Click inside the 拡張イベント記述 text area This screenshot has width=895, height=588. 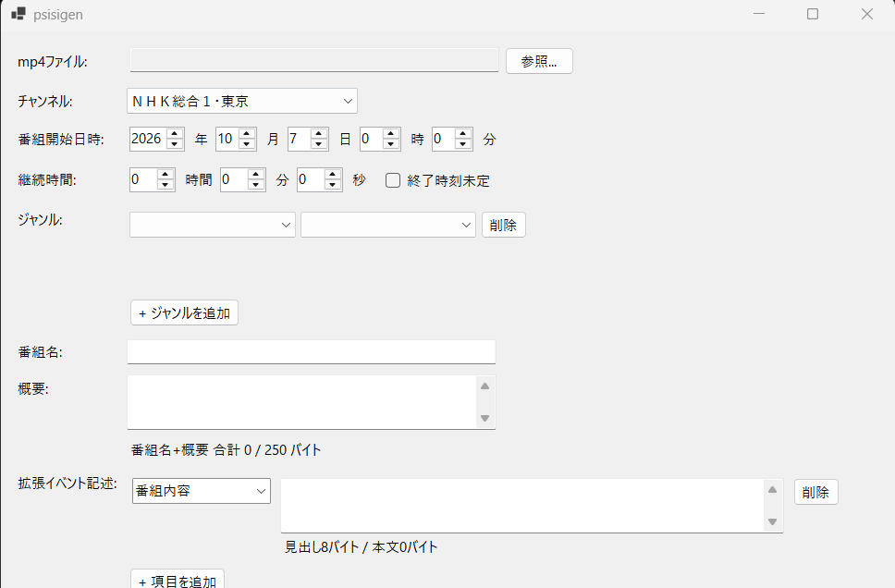[x=522, y=506]
